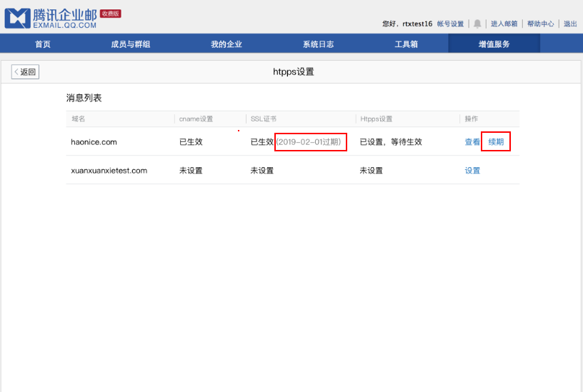Log out via 退出 link

pos(570,24)
